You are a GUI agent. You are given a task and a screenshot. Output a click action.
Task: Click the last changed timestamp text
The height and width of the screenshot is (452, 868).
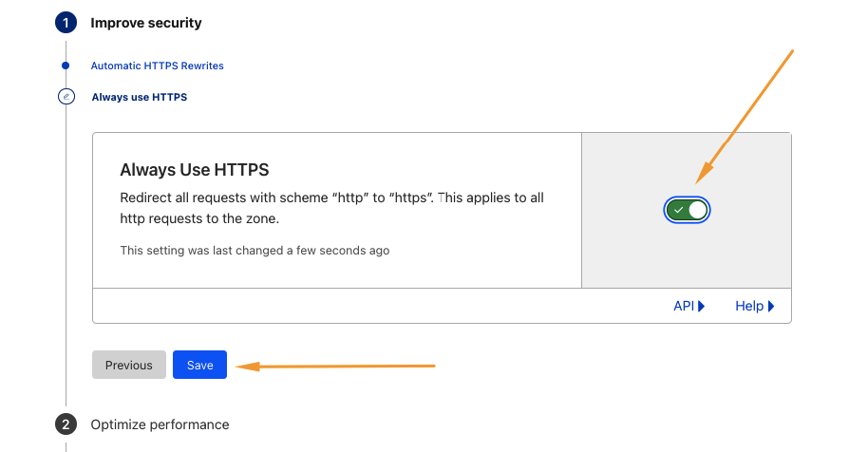click(x=255, y=251)
